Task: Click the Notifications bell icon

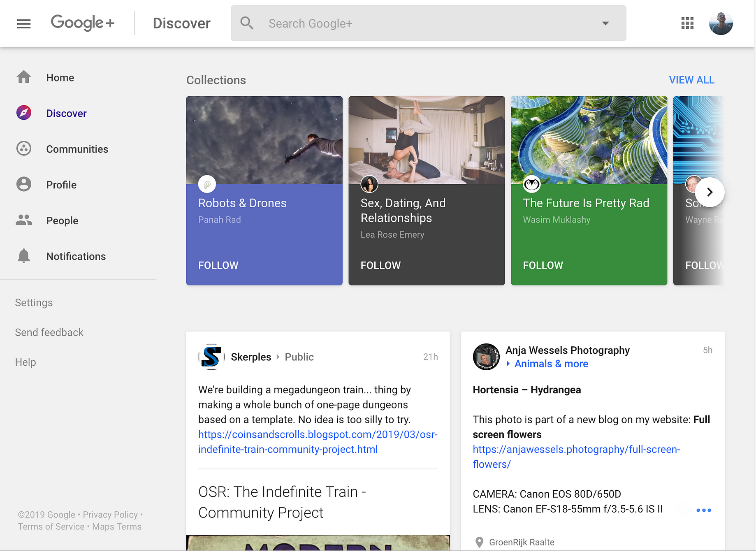Action: point(24,256)
